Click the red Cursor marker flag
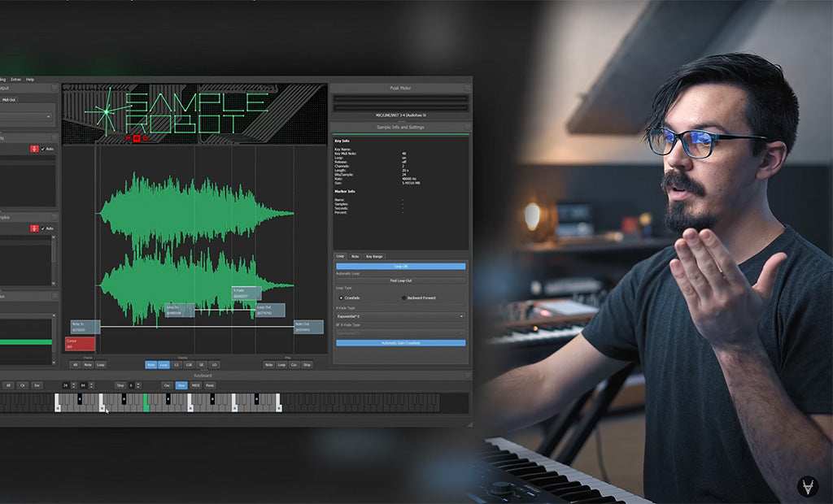The image size is (833, 504). pyautogui.click(x=80, y=344)
